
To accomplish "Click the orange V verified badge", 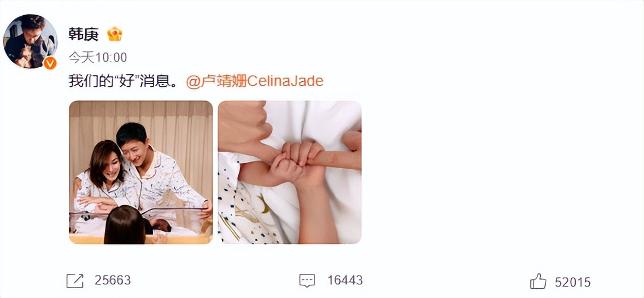I will click(50, 63).
